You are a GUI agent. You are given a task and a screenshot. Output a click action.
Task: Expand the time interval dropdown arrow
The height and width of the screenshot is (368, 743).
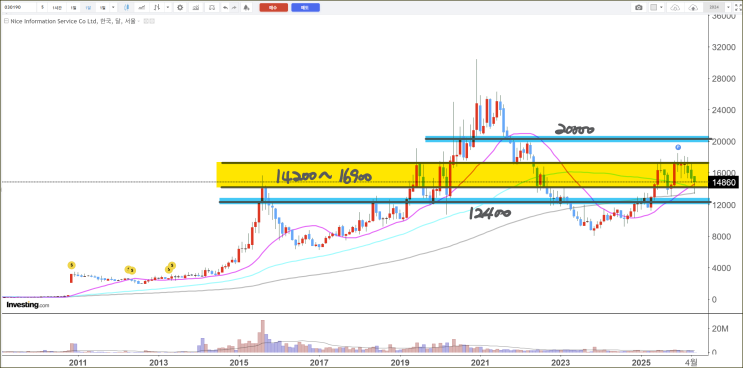(113, 8)
